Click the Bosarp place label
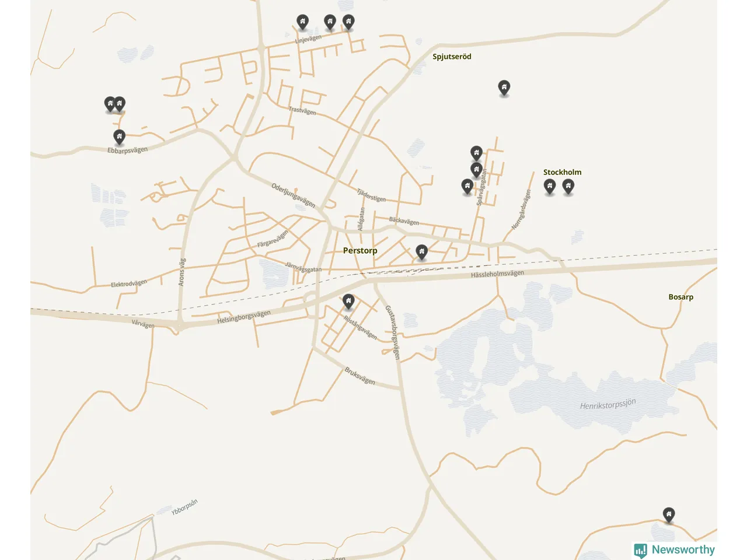The image size is (747, 560). [x=680, y=297]
